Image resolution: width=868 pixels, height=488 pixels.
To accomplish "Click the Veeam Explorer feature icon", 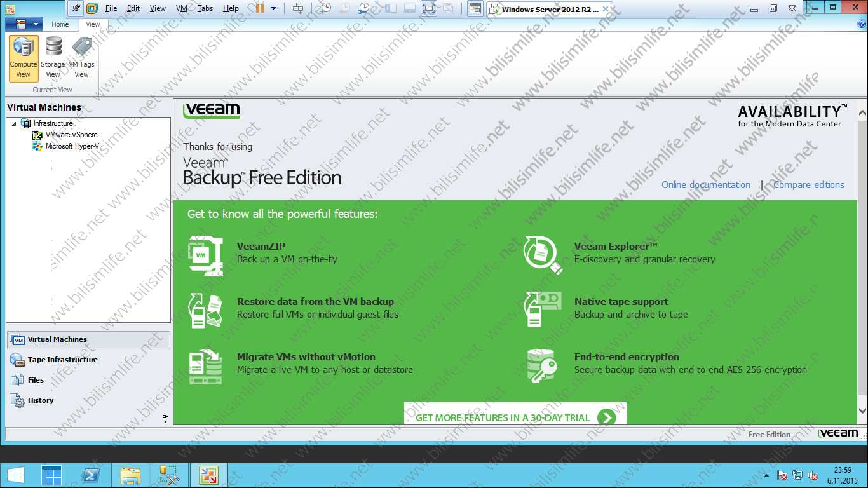I will [543, 255].
